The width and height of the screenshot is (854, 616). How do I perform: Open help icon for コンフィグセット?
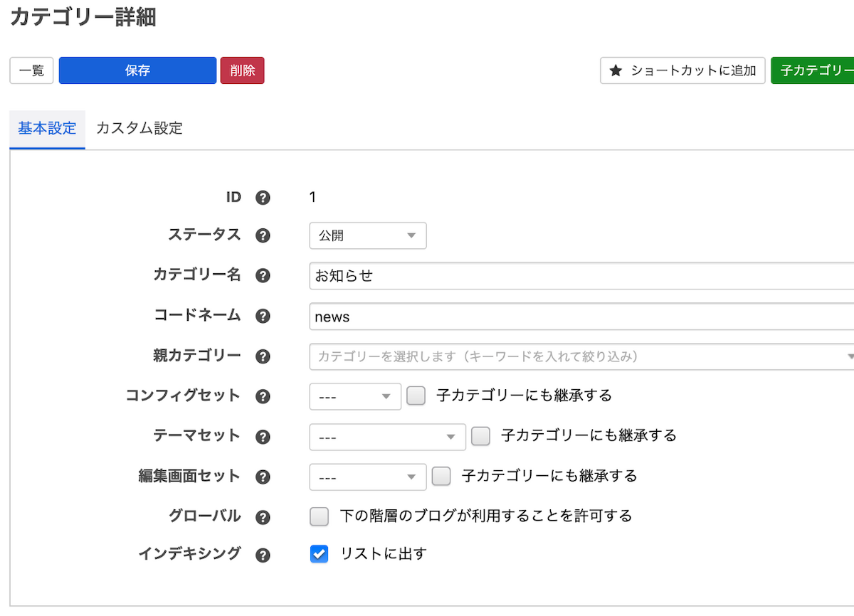263,396
